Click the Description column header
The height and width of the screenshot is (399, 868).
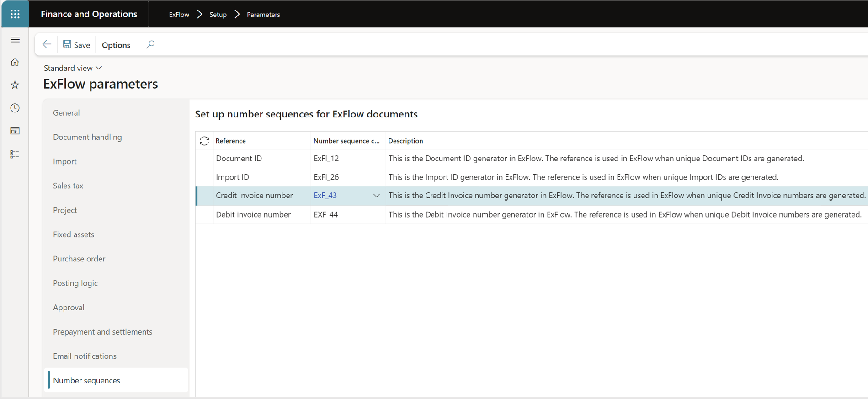point(406,141)
